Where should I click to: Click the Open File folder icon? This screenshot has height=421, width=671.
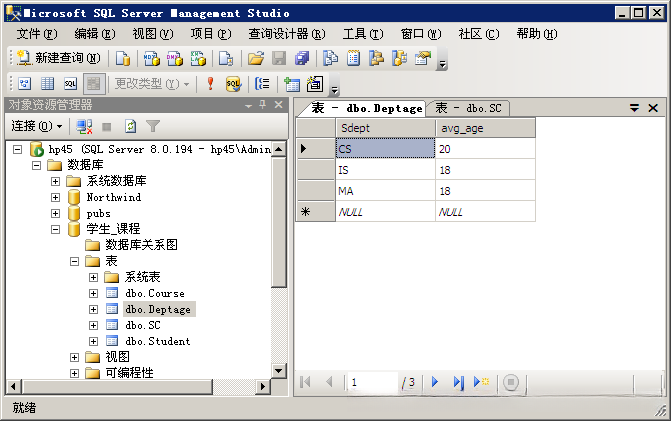(x=255, y=58)
